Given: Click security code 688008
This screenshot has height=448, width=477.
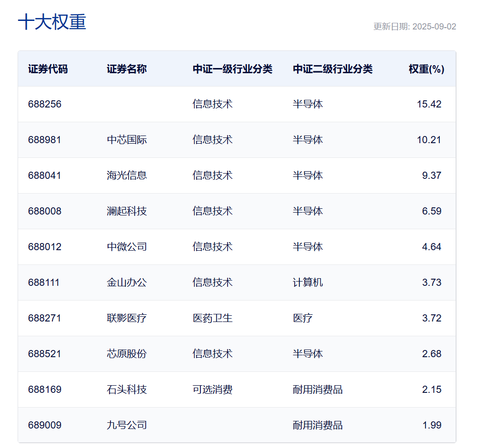Looking at the screenshot, I should point(45,211).
